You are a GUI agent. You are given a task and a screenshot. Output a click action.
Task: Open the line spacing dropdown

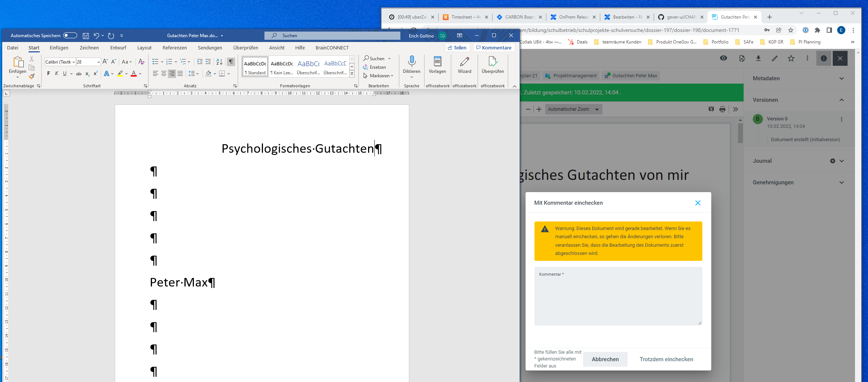pos(194,74)
